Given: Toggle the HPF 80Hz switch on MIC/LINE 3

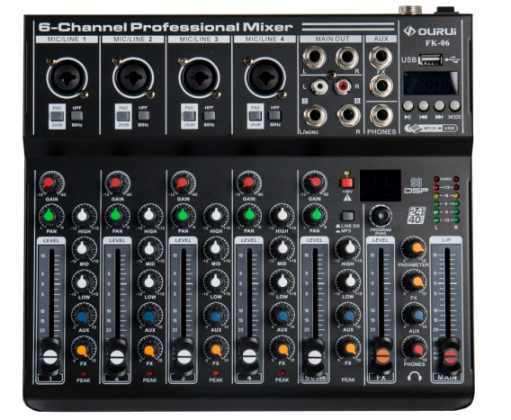Looking at the screenshot, I should pos(210,116).
